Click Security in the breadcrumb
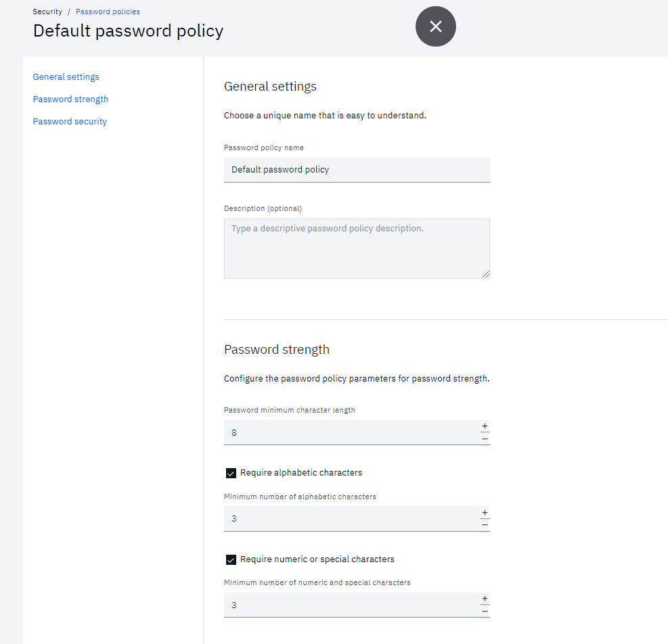This screenshot has width=668, height=644. pos(47,11)
